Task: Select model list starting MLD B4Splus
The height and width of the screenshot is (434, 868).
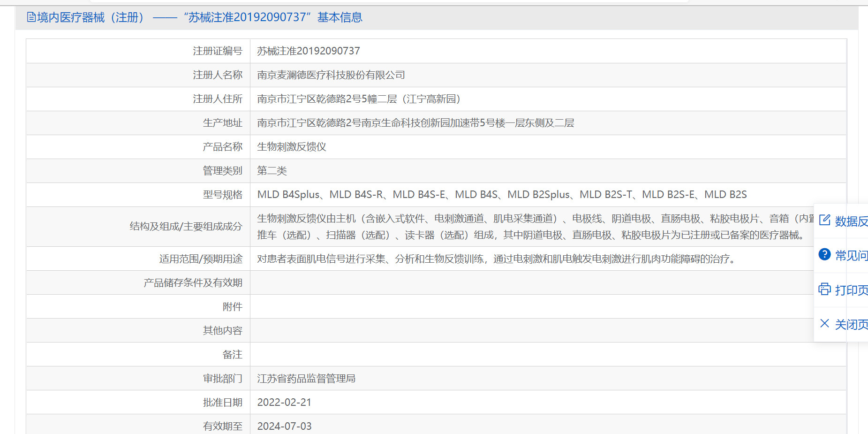Action: pyautogui.click(x=502, y=194)
